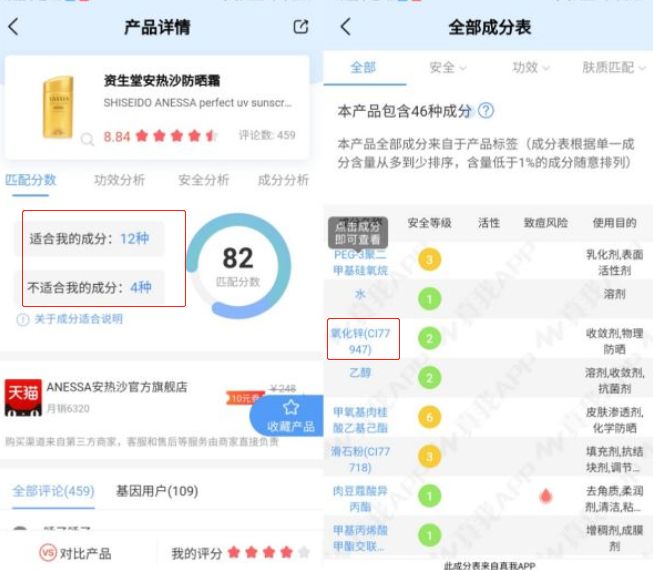
Task: Set my rating to five stars
Action: [x=304, y=553]
